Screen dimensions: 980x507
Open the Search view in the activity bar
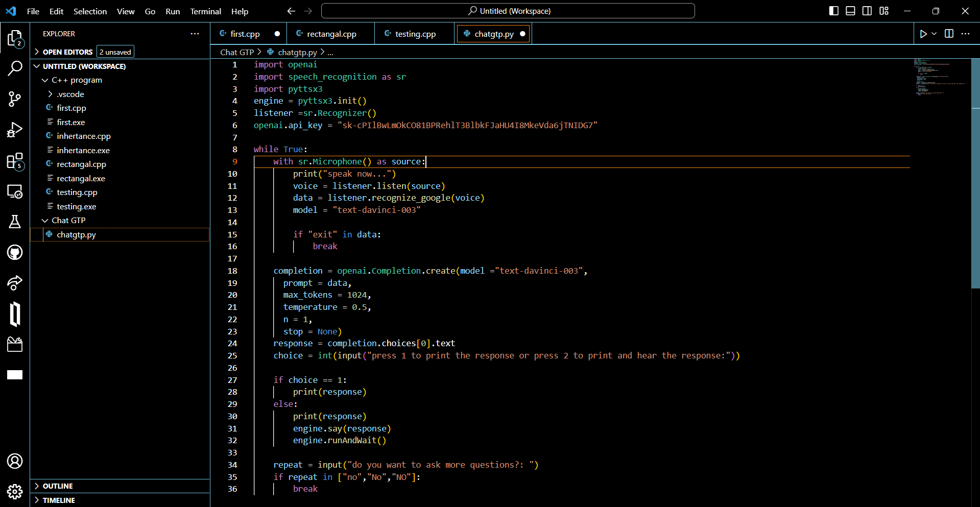pyautogui.click(x=15, y=68)
